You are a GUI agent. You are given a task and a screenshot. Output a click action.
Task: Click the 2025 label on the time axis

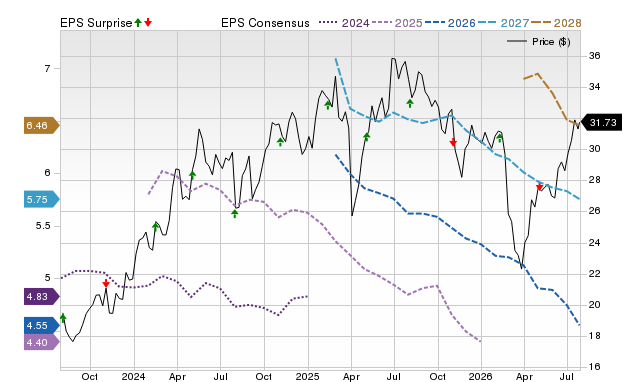point(307,376)
